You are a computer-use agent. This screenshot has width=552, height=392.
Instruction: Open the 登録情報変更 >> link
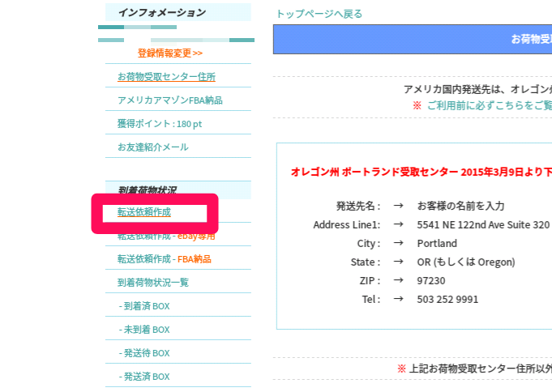coord(170,53)
